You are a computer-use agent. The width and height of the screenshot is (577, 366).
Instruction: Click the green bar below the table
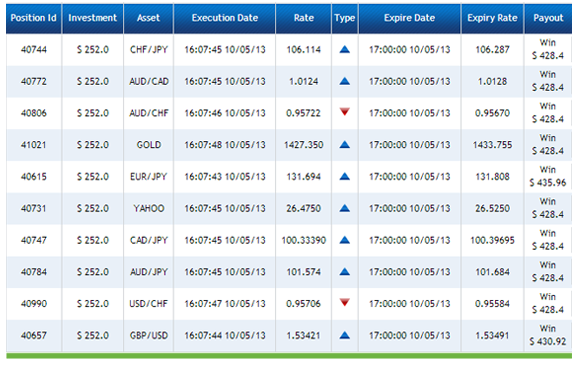click(x=289, y=356)
